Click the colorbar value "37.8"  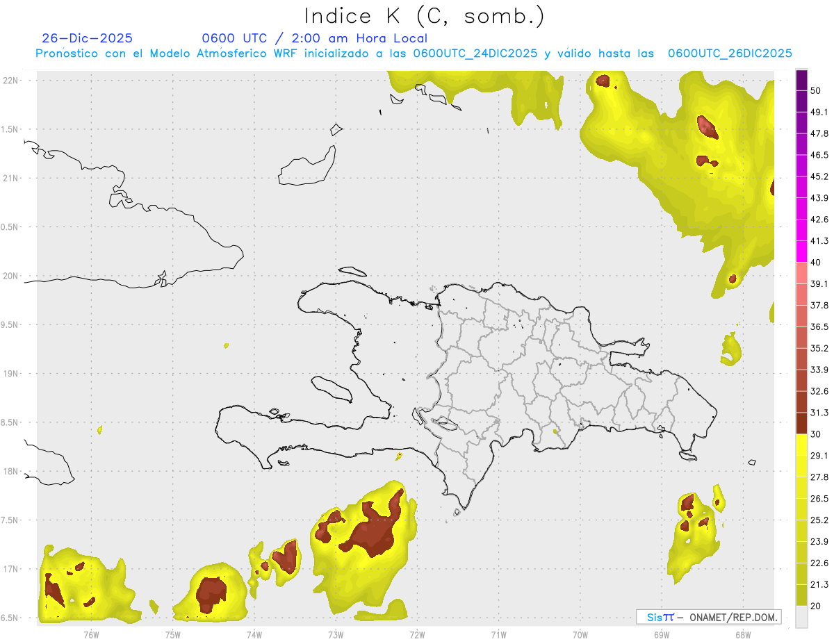tap(819, 306)
